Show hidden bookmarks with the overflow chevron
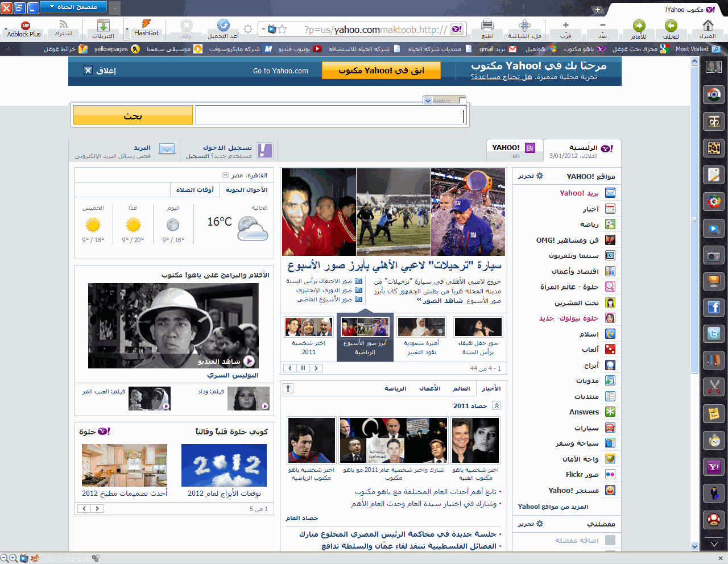Image resolution: width=728 pixels, height=564 pixels. 7,49
